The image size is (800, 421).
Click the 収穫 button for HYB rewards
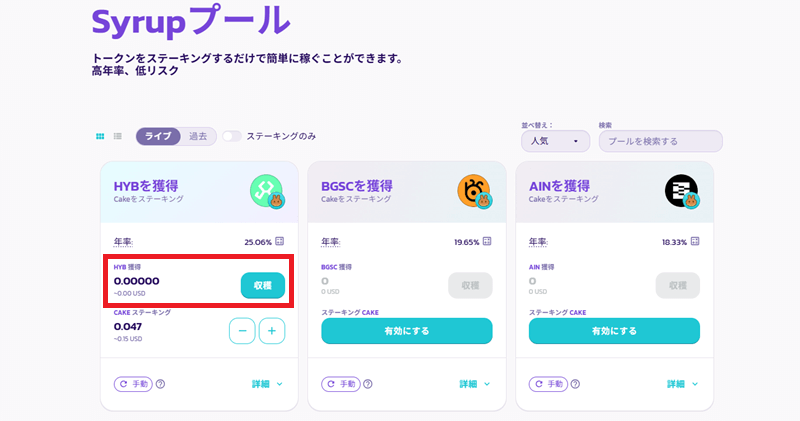click(x=263, y=285)
